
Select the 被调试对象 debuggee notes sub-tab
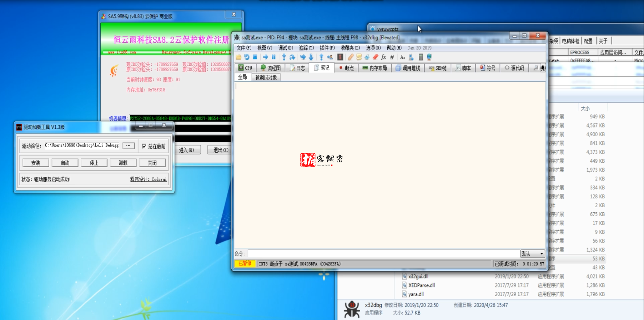click(266, 77)
